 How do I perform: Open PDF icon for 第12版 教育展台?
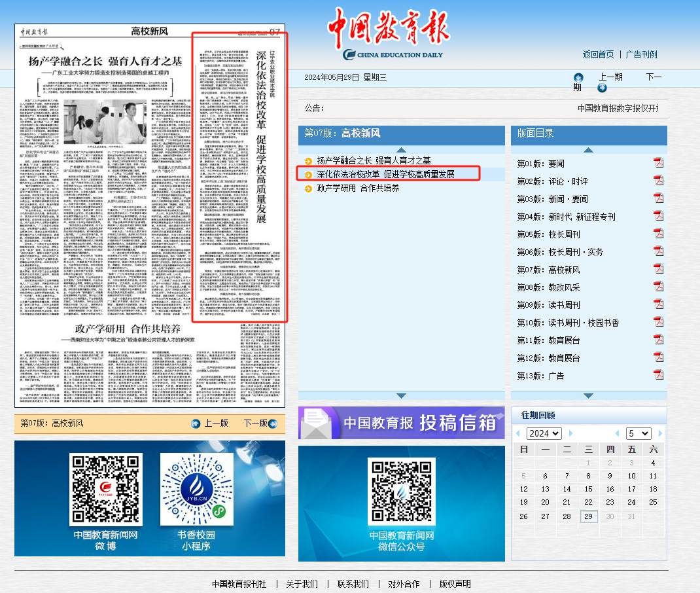[x=659, y=357]
